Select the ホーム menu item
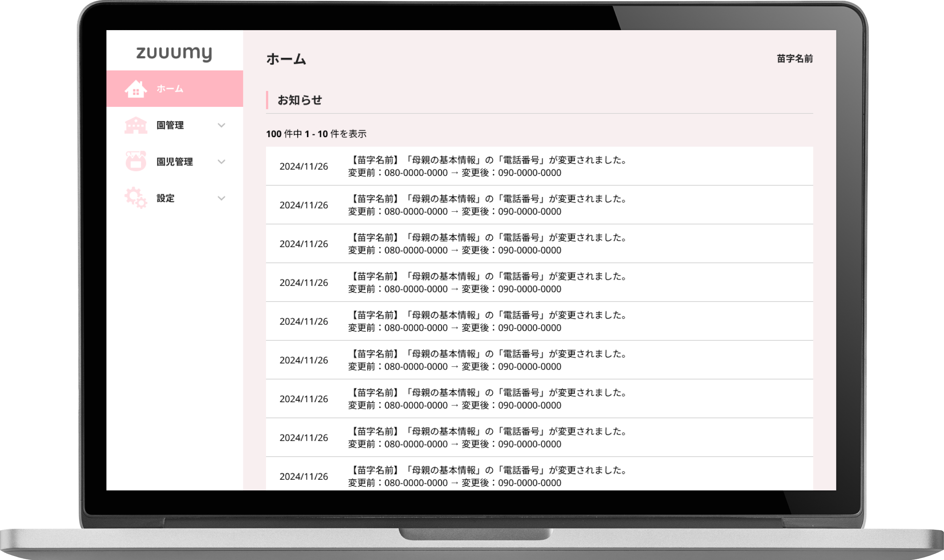The height and width of the screenshot is (560, 944). click(x=169, y=89)
